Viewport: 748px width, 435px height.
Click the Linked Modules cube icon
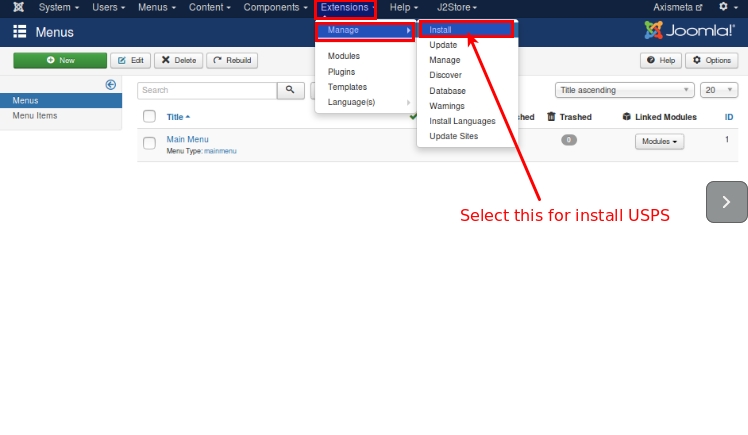626,116
